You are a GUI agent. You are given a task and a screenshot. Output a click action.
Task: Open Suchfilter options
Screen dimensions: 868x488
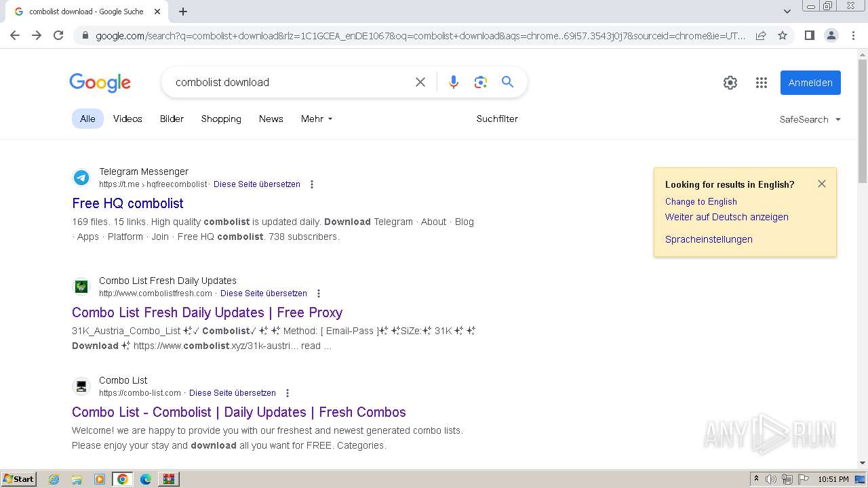(x=497, y=119)
